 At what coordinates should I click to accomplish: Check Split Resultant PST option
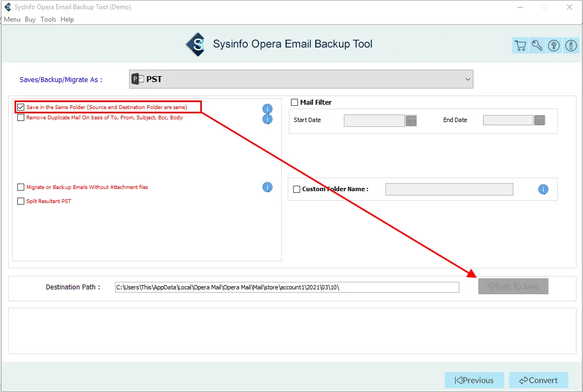pyautogui.click(x=21, y=201)
